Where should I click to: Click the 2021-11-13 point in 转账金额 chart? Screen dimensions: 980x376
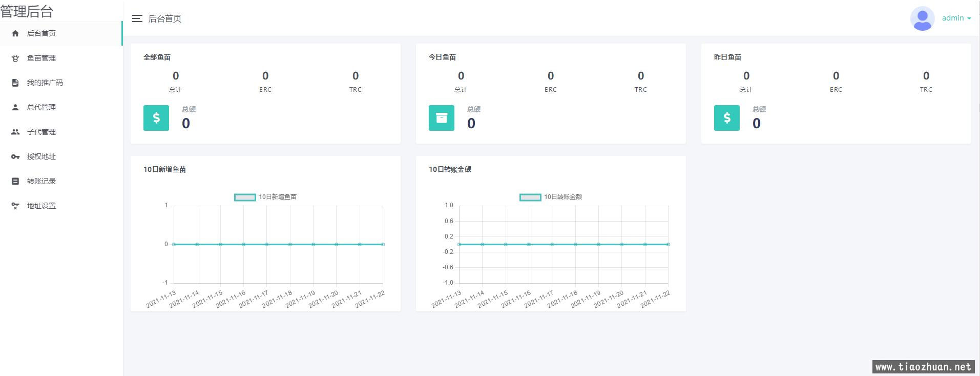pyautogui.click(x=459, y=244)
